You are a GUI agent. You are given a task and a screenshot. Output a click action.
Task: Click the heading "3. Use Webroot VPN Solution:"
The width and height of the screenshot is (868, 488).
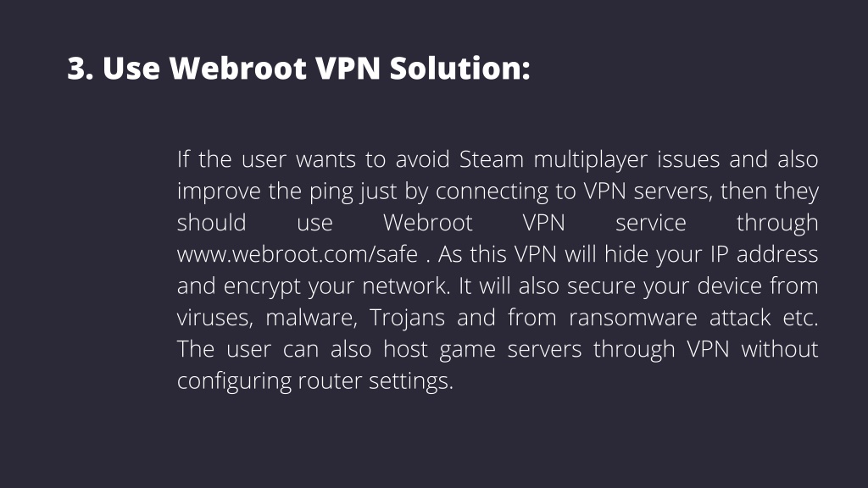coord(299,68)
